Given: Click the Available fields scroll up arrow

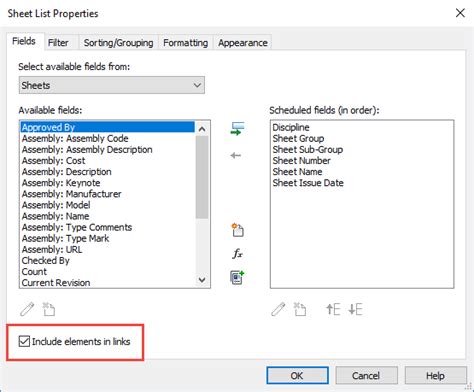Looking at the screenshot, I should click(202, 129).
